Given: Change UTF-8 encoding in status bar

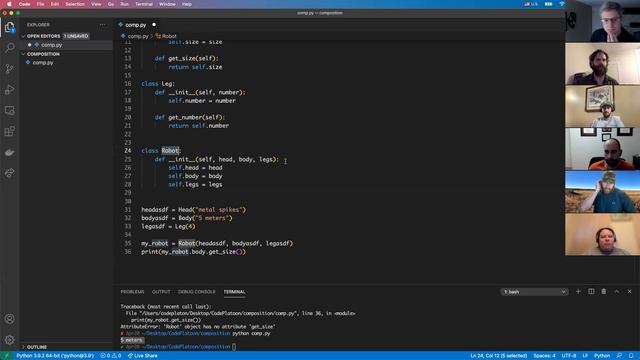Looking at the screenshot, I should click(569, 356).
